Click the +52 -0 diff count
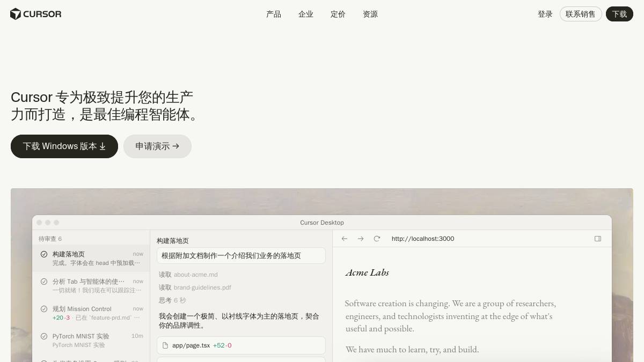The height and width of the screenshot is (362, 644). coord(222,345)
